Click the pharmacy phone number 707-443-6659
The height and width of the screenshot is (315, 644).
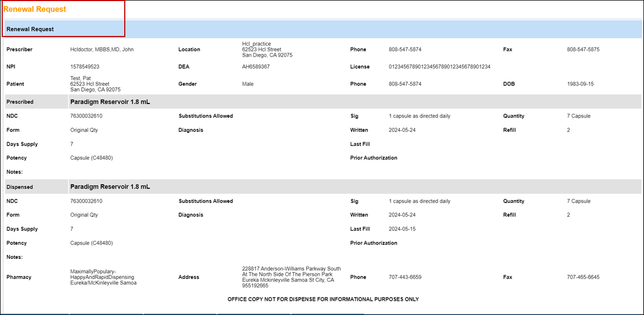405,277
